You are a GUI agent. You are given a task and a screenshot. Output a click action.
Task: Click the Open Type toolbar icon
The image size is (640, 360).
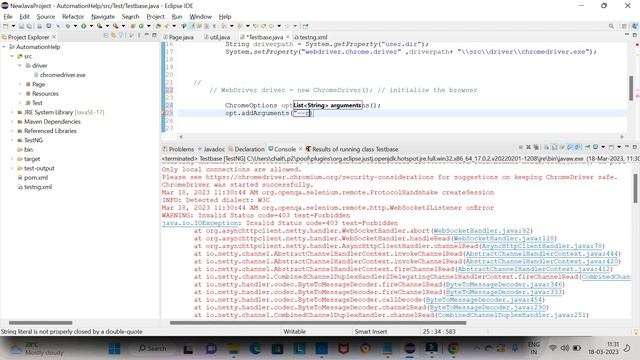pyautogui.click(x=158, y=26)
